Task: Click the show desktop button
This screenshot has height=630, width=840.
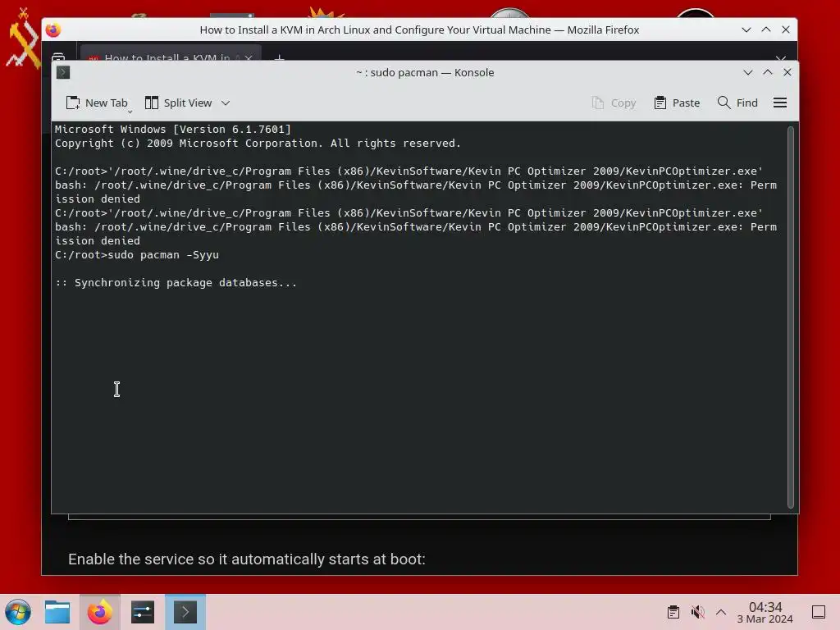Action: [x=819, y=612]
